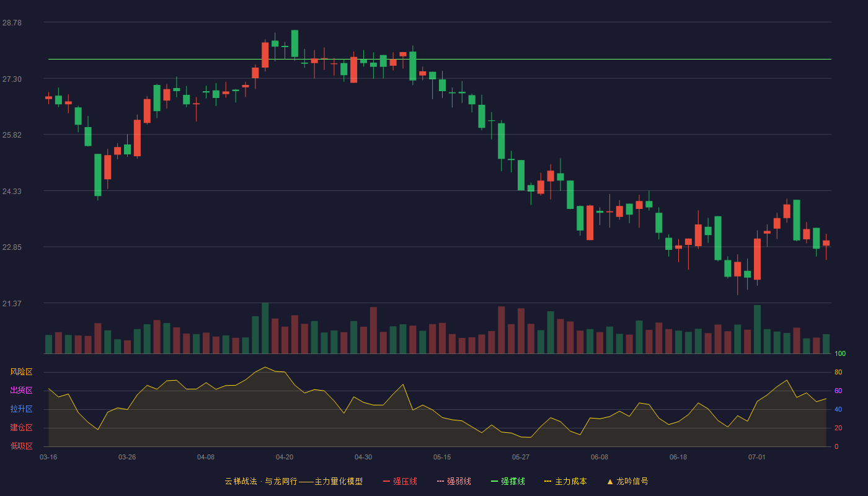
Task: Click the 05-27 date label
Action: pyautogui.click(x=521, y=457)
